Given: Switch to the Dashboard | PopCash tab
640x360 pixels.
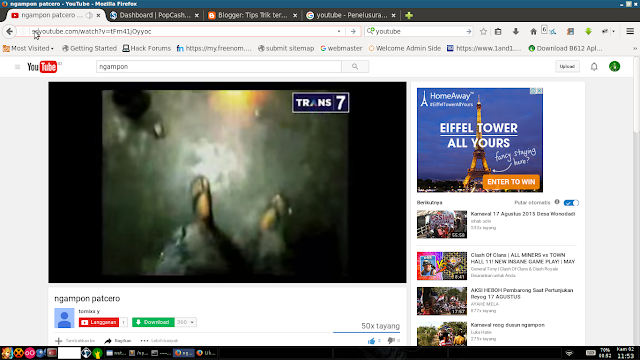Looking at the screenshot, I should tap(155, 15).
